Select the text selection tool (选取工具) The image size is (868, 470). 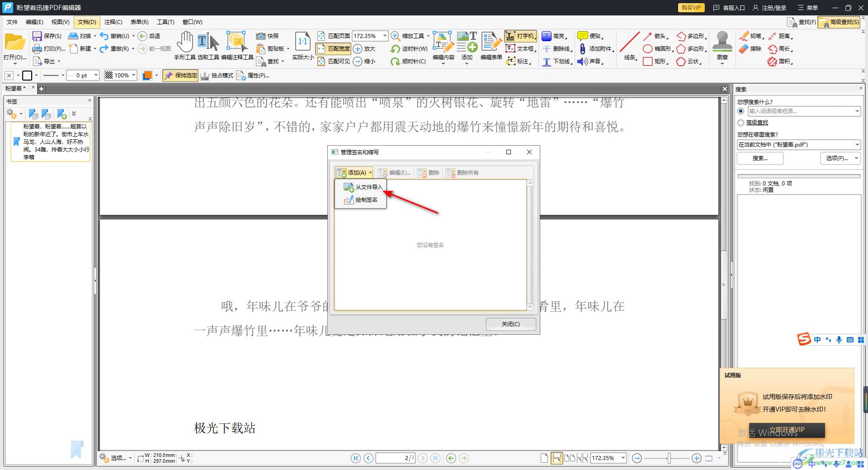tap(208, 46)
